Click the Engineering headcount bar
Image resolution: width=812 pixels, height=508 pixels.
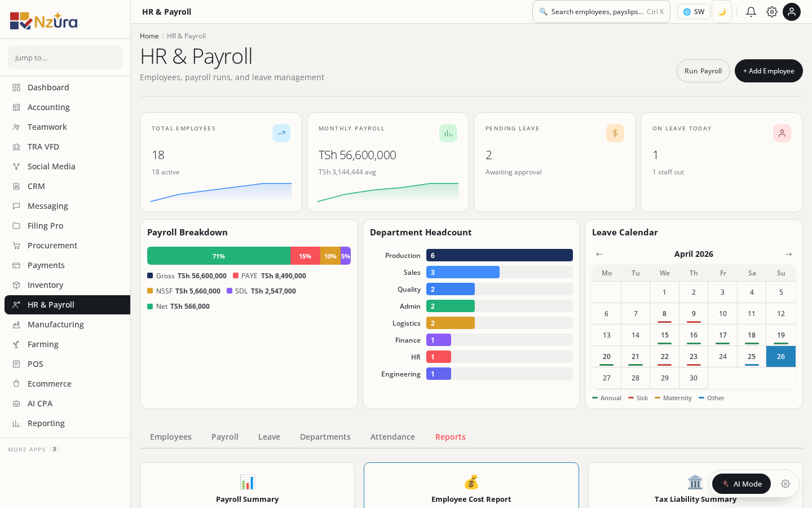pyautogui.click(x=439, y=374)
